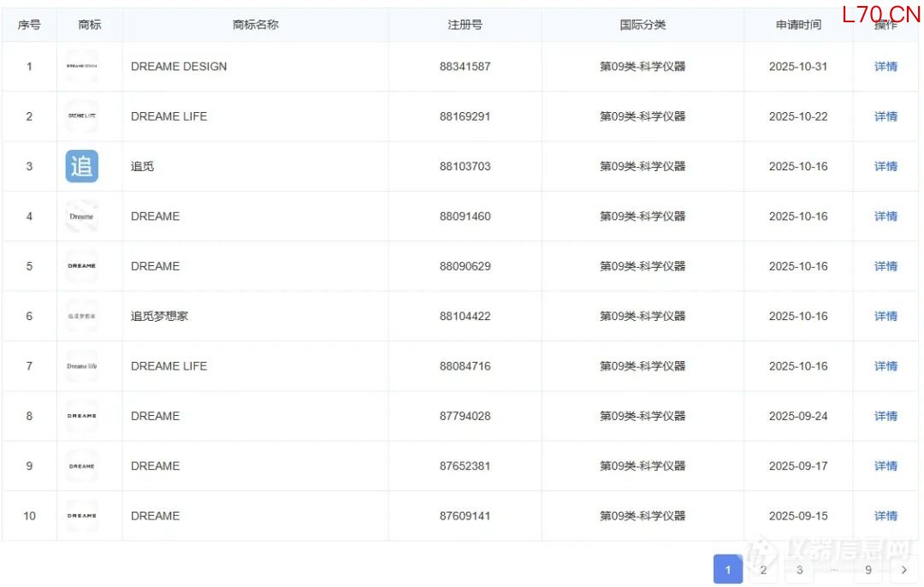Screen dimensions: 924x587
Task: Go to last page 9
Action: tap(868, 570)
